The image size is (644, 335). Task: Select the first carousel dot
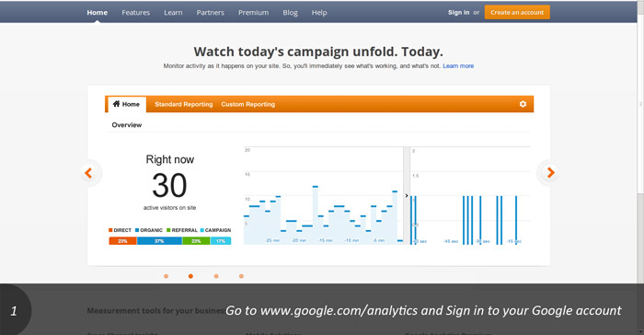[x=166, y=276]
